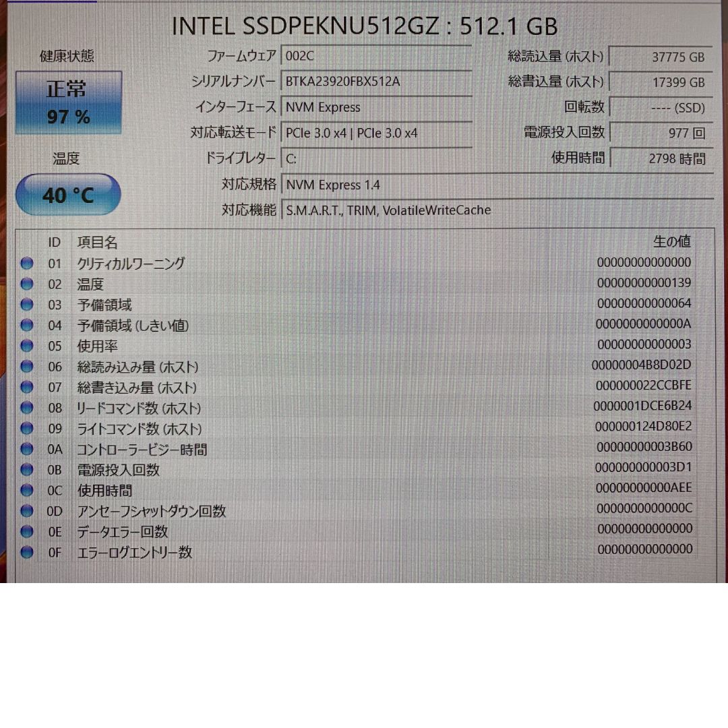Image resolution: width=728 pixels, height=728 pixels.
Task: Click status circle for 07 総書き込み量 row
Action: (27, 387)
